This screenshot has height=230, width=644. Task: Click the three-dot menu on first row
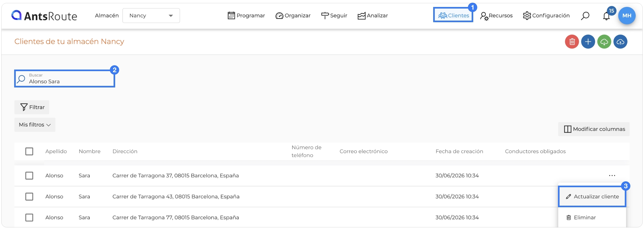[x=612, y=176]
